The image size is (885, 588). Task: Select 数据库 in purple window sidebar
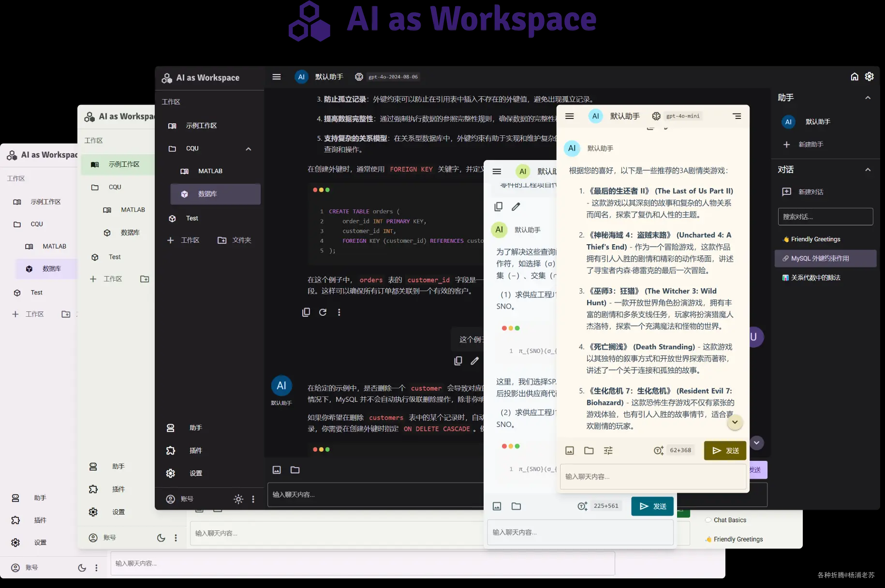46,269
